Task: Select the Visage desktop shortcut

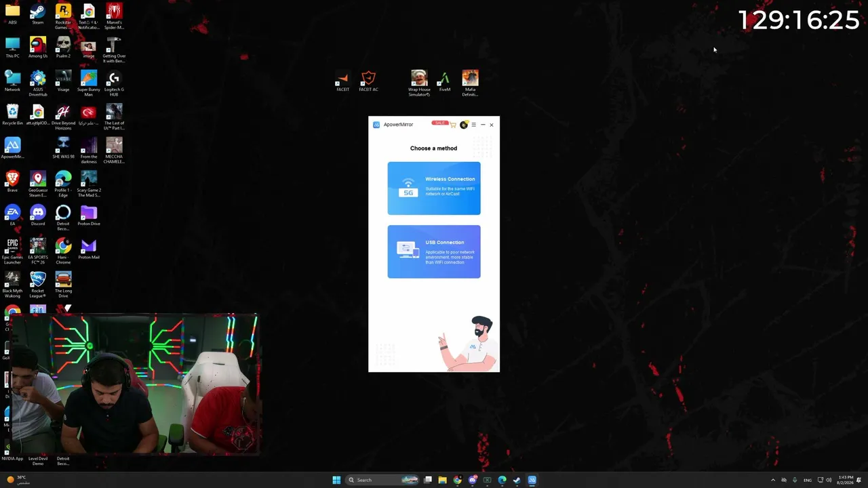Action: pyautogui.click(x=63, y=81)
